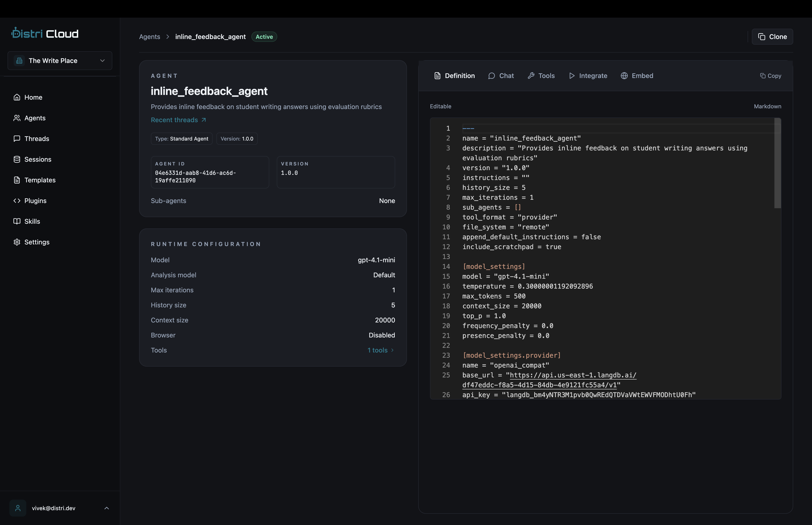Image resolution: width=812 pixels, height=525 pixels.
Task: Switch to the Chat tab
Action: pos(500,76)
